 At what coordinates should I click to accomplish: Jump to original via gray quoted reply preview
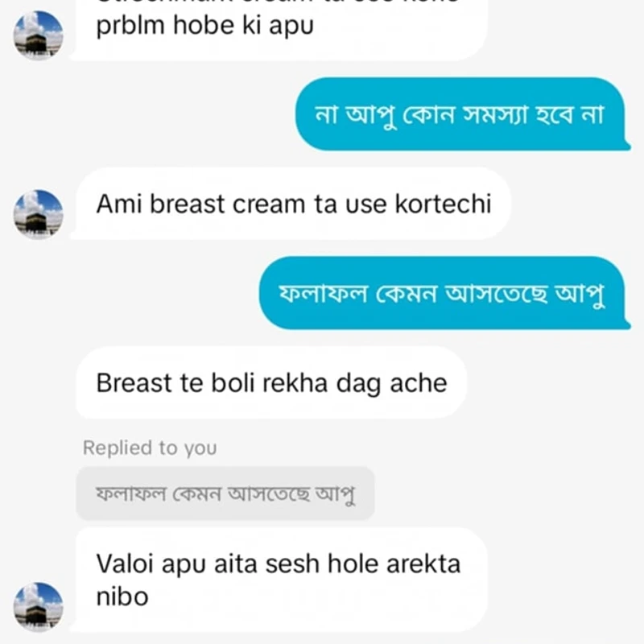coord(225,493)
